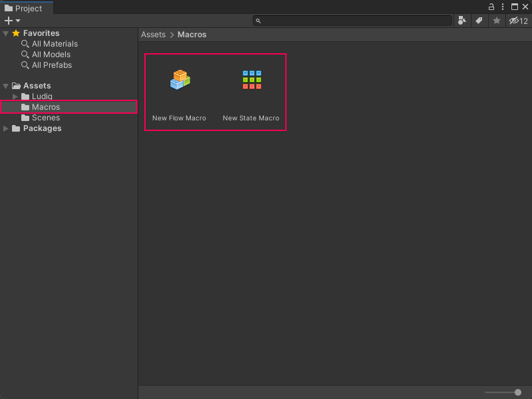Select the Scenes folder in the tree

pyautogui.click(x=45, y=118)
